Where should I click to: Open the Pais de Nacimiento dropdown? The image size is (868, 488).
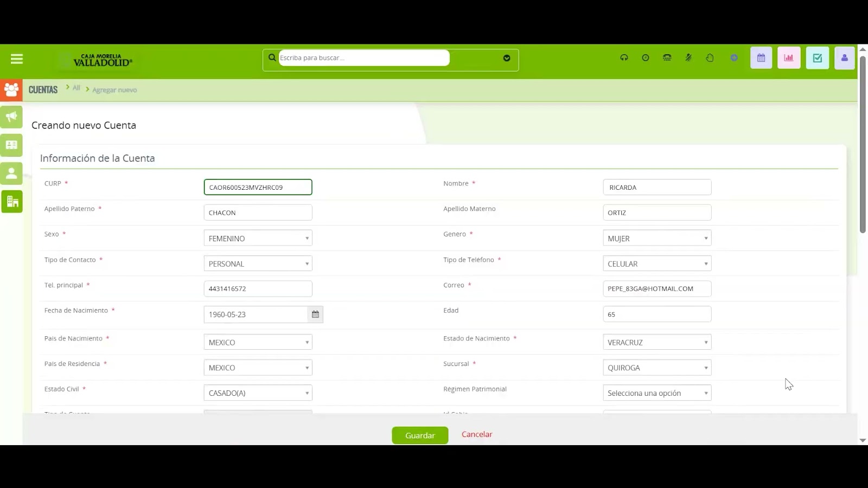pyautogui.click(x=258, y=342)
